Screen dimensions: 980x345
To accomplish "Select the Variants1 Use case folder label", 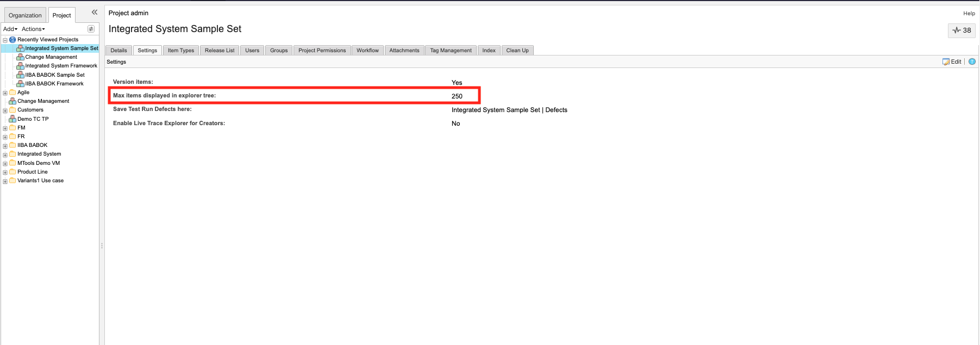I will tap(40, 181).
